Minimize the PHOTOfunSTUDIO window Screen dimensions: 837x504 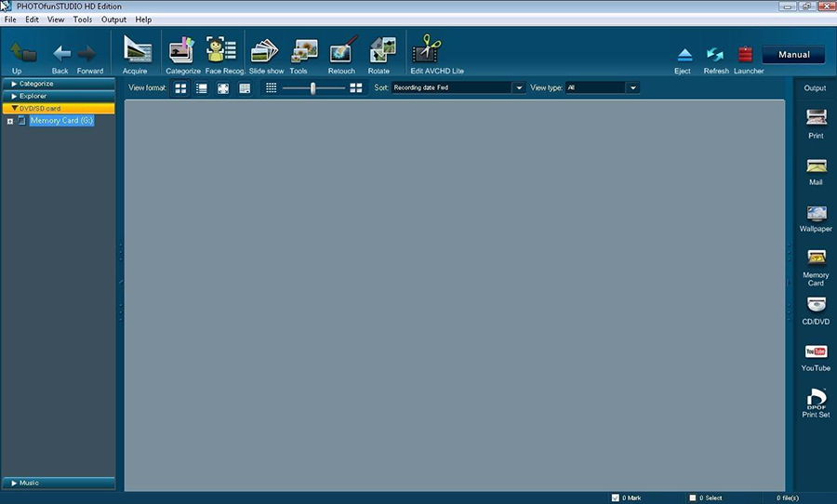click(x=788, y=7)
